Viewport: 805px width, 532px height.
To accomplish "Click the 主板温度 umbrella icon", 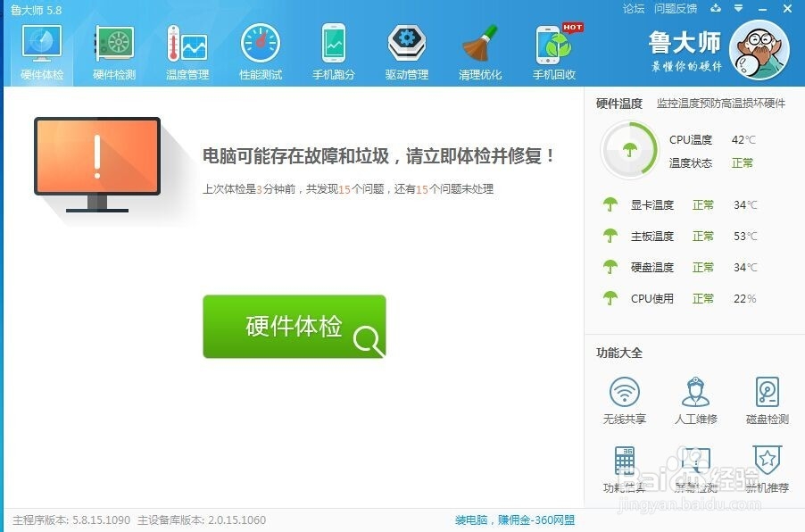I will click(x=610, y=236).
